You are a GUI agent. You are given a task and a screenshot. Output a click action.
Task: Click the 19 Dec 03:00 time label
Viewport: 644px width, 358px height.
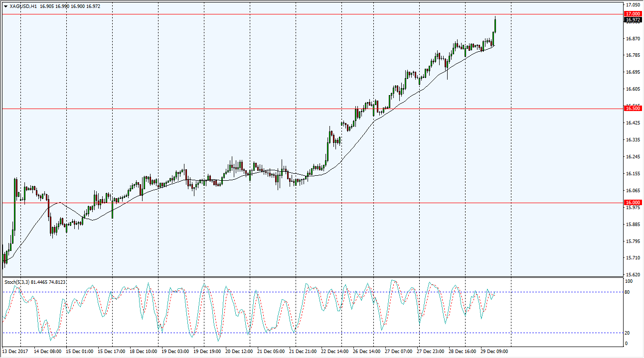(174, 351)
